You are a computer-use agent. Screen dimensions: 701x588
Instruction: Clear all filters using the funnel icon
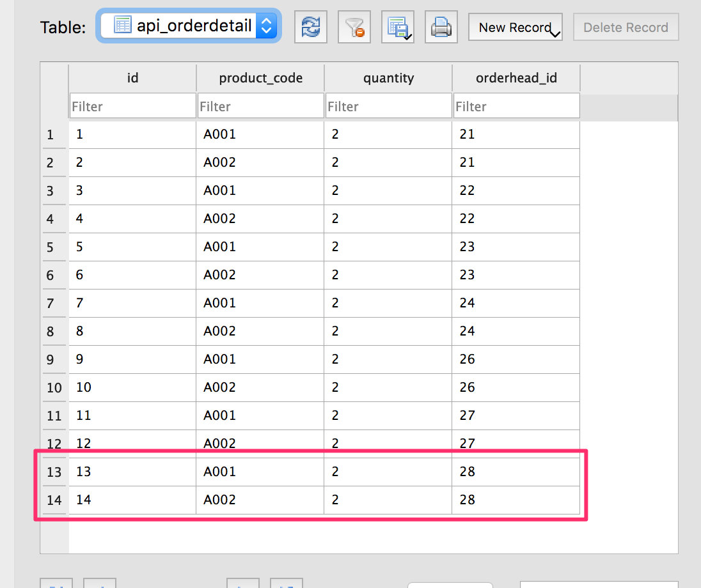(x=354, y=27)
